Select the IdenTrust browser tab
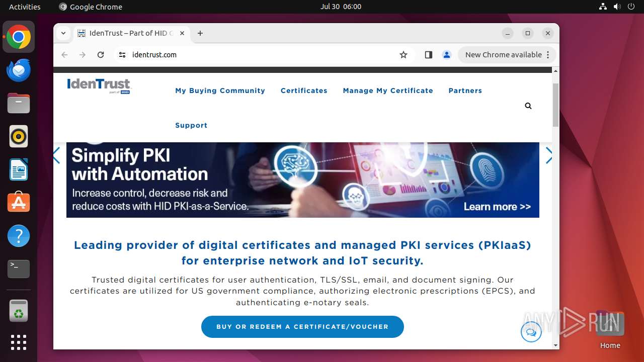644x362 pixels. click(x=132, y=33)
